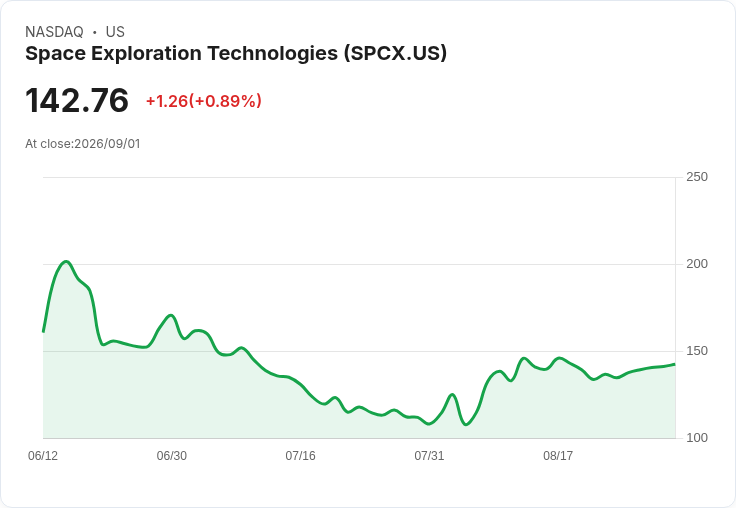Click the chart's highest peak near 200

coord(66,262)
